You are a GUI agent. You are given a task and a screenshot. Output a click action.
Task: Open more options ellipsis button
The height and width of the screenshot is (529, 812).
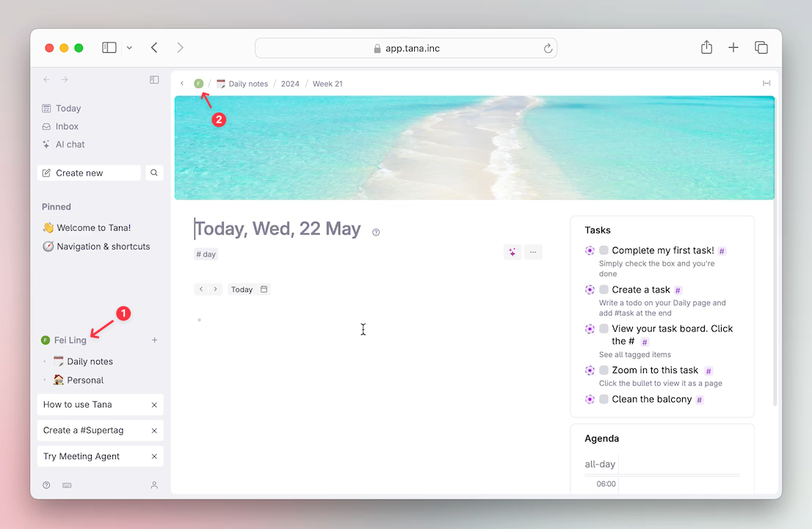533,252
